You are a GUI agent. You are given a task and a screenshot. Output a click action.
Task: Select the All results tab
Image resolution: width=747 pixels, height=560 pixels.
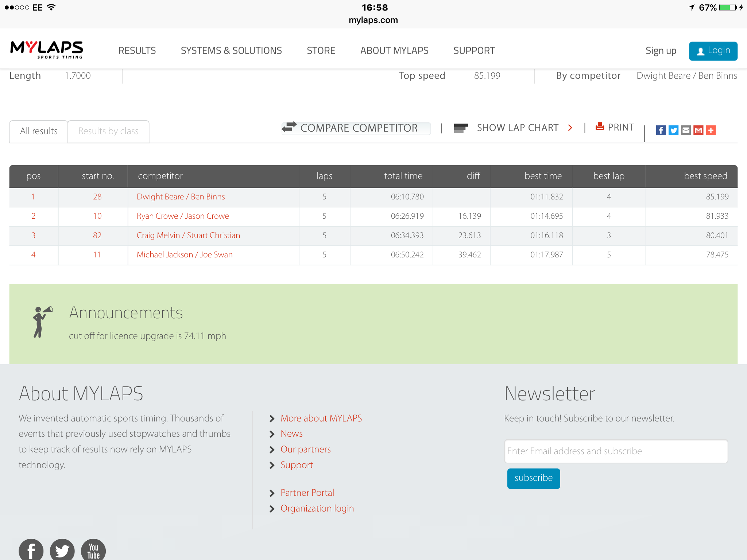[x=39, y=131]
